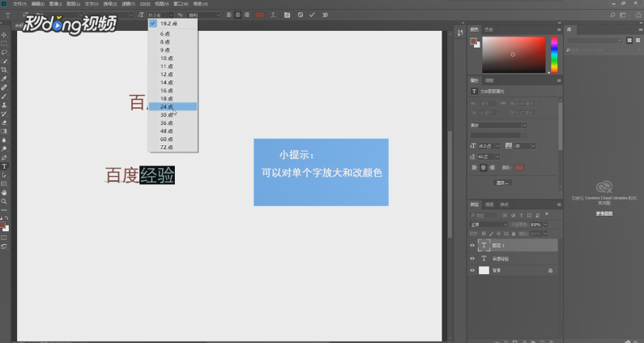Select the Rectangular Marquee tool

4,44
